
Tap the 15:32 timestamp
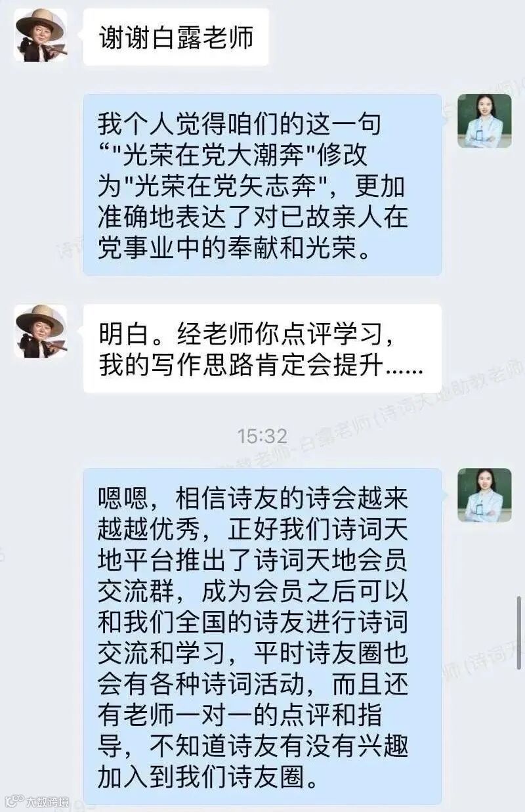[262, 435]
